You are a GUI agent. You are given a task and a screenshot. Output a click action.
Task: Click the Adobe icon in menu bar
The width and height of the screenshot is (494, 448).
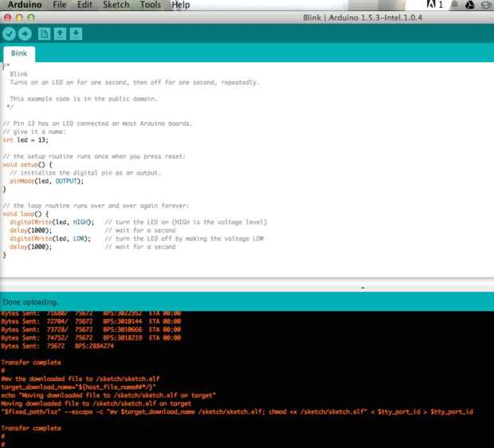(431, 5)
